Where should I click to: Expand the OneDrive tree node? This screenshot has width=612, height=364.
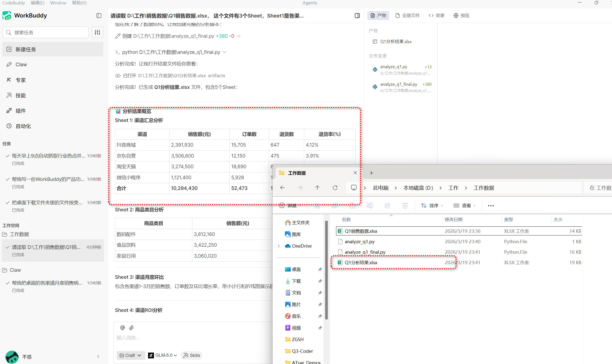point(279,246)
